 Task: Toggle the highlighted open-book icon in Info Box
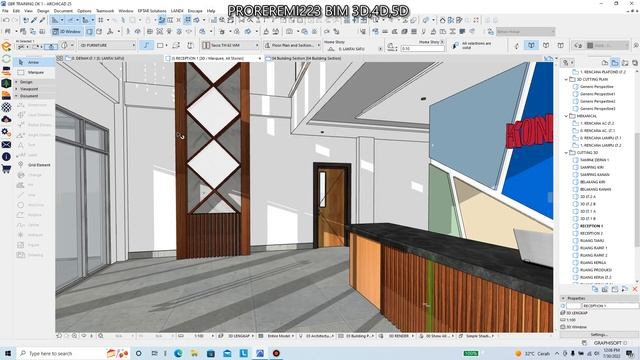click(x=531, y=45)
